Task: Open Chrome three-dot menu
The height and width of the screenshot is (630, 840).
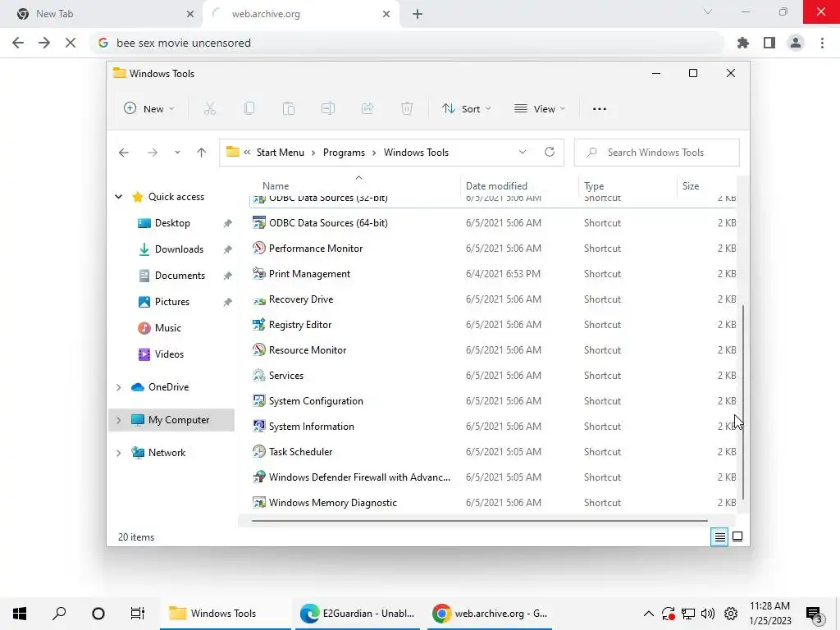Action: click(x=822, y=43)
